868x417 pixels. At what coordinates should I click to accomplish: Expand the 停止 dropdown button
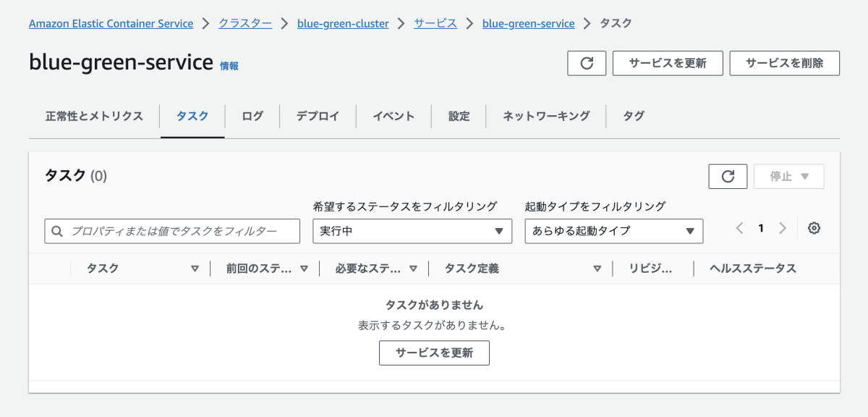point(788,176)
